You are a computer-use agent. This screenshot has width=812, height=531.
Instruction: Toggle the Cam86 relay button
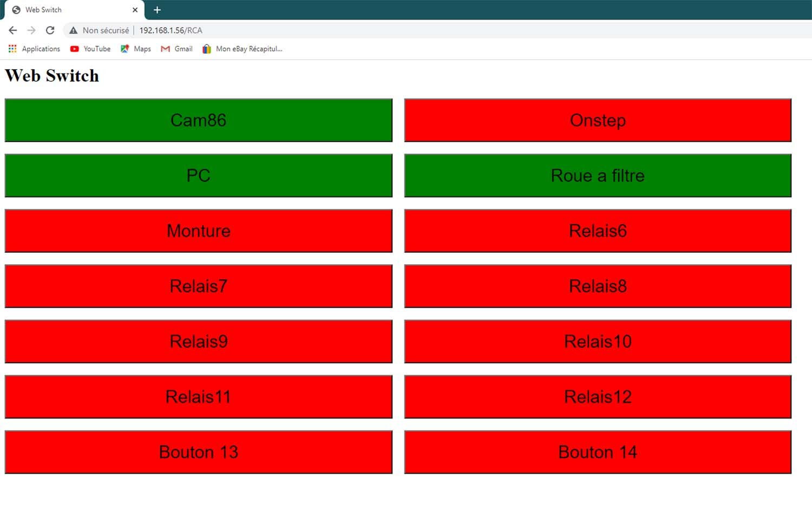(x=199, y=120)
